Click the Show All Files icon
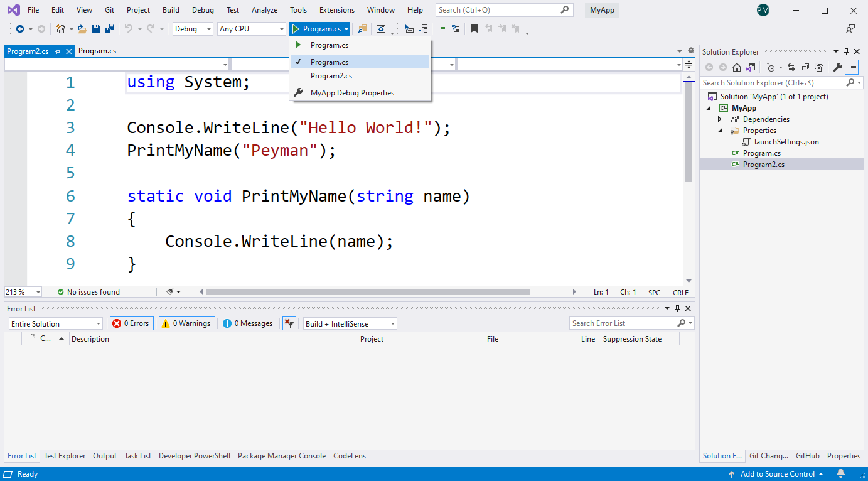Screen dimensions: 868x481 819,67
